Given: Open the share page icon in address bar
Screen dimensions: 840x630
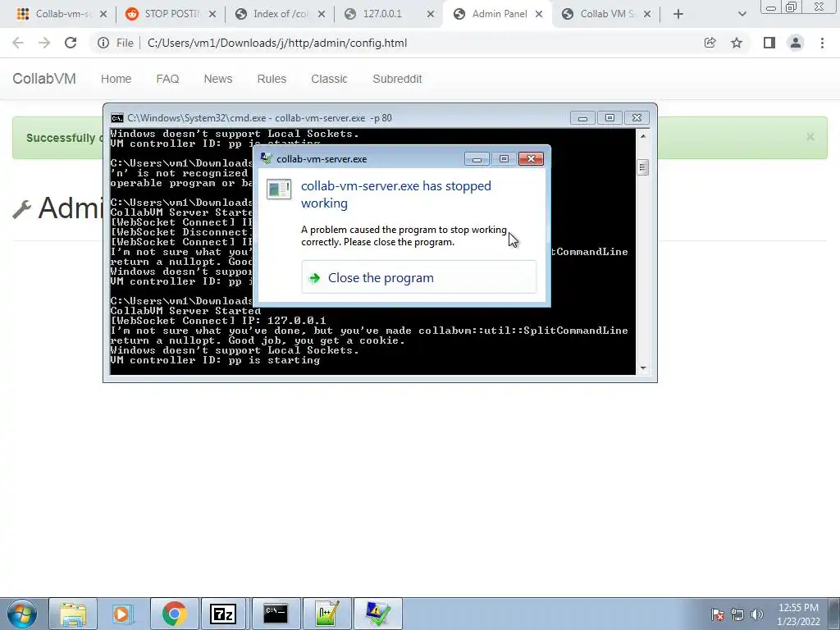Looking at the screenshot, I should pyautogui.click(x=710, y=43).
